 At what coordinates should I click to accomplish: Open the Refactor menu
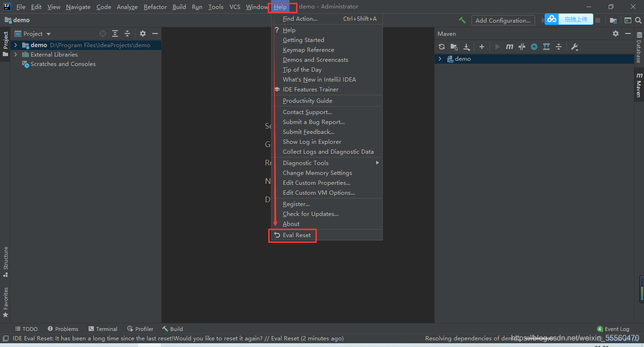(155, 7)
